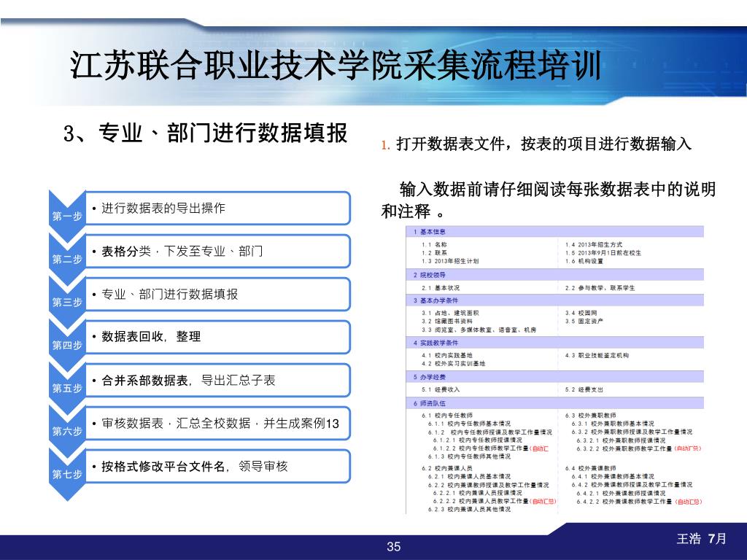Click the 第六步 chevron label

tap(67, 431)
